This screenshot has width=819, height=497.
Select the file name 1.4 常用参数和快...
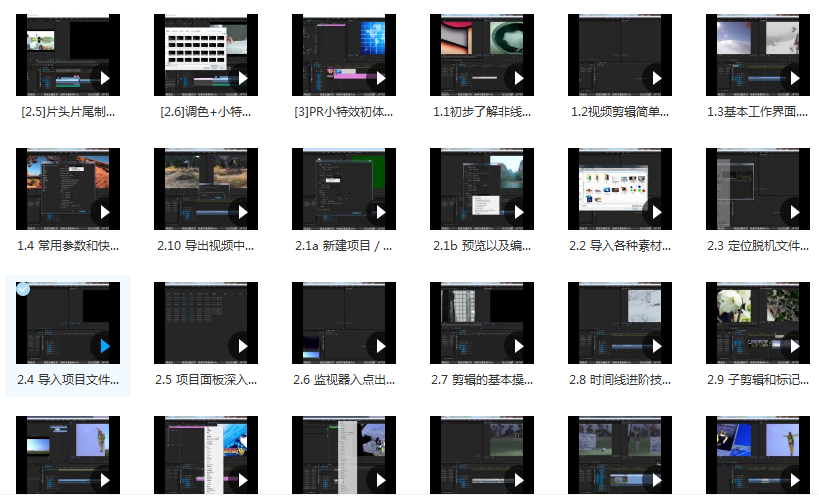pyautogui.click(x=68, y=246)
